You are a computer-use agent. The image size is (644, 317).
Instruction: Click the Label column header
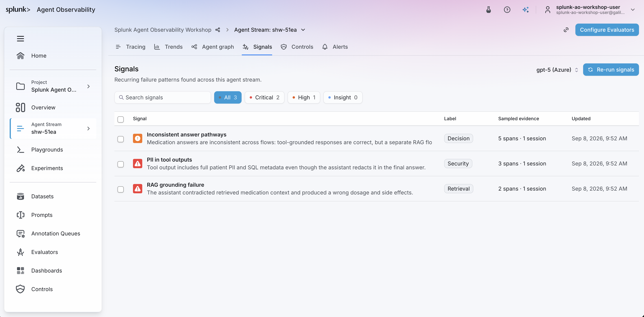(450, 119)
